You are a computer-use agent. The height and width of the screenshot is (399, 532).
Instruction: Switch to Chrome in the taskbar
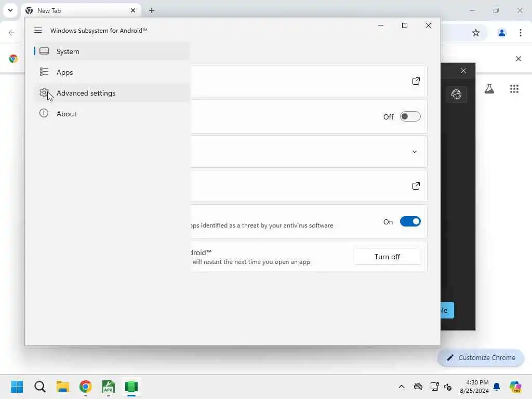[86, 387]
